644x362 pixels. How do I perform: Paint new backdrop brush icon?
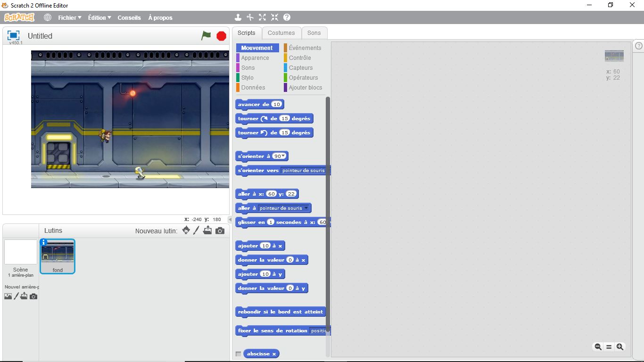[x=17, y=296]
